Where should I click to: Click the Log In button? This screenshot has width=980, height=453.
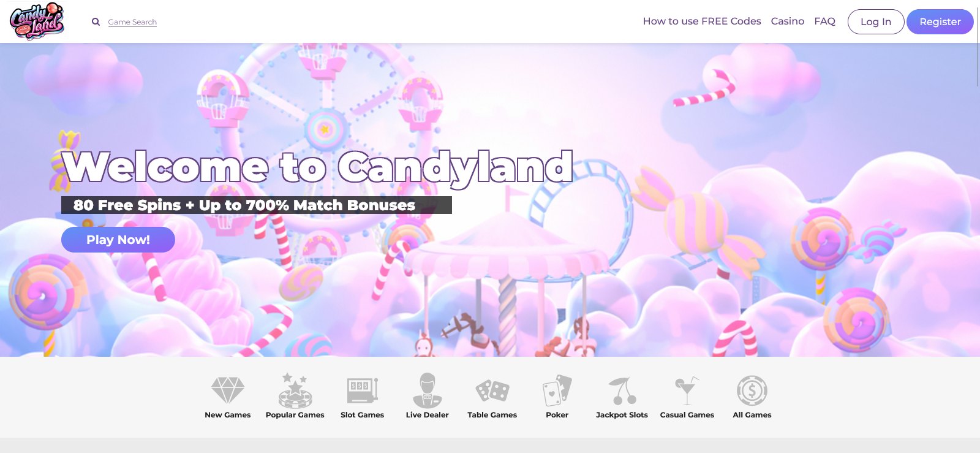coord(876,21)
